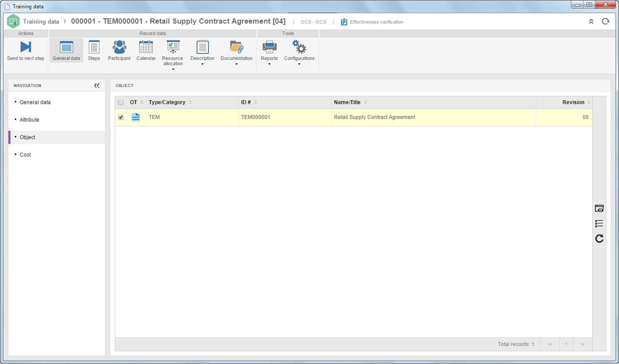Click the document object type icon in TEM row
Image resolution: width=619 pixels, height=364 pixels.
pyautogui.click(x=136, y=117)
